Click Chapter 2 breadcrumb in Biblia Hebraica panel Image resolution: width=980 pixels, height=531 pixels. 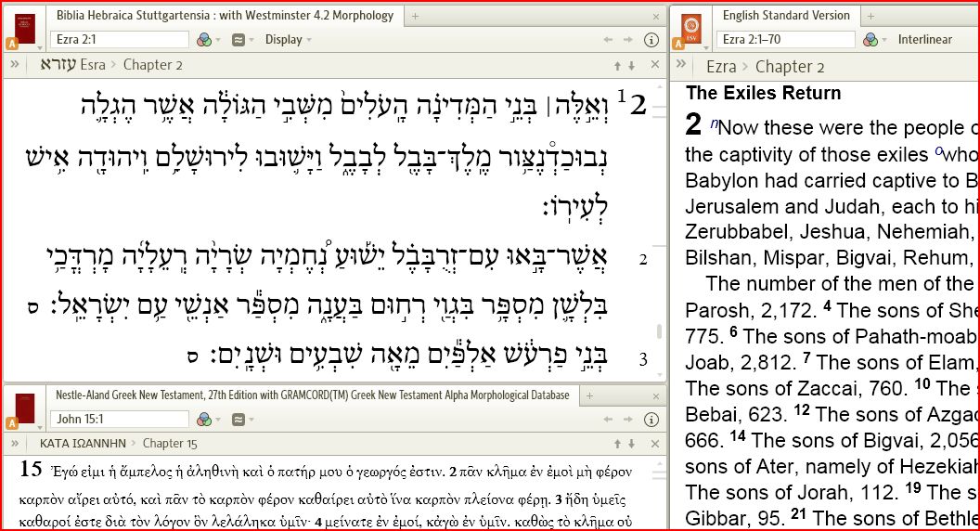click(153, 65)
